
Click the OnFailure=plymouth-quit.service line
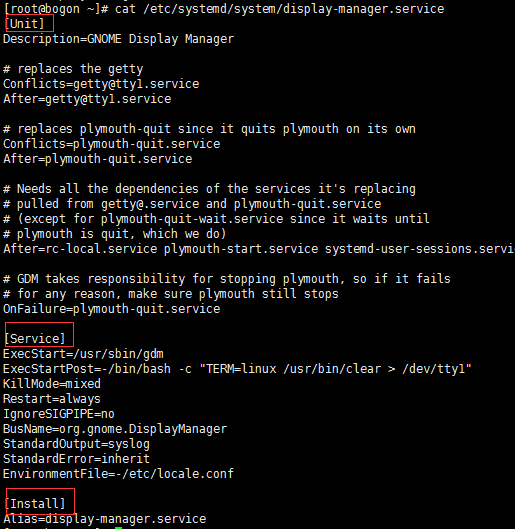tap(112, 309)
